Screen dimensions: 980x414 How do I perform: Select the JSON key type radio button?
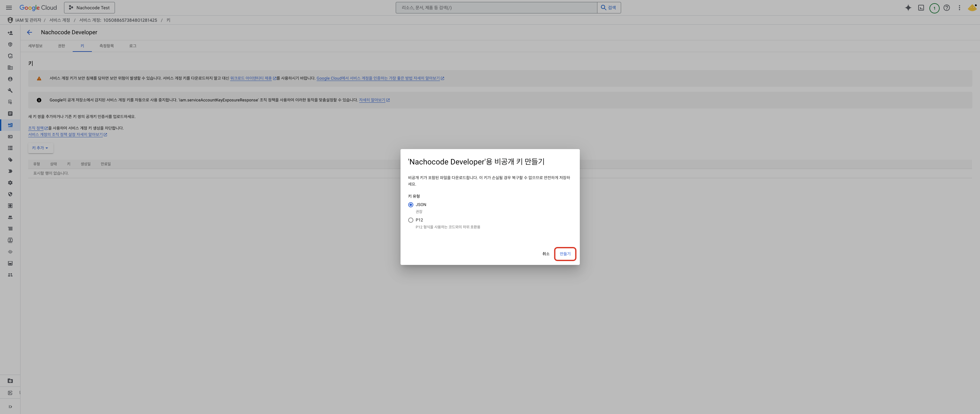(x=410, y=204)
